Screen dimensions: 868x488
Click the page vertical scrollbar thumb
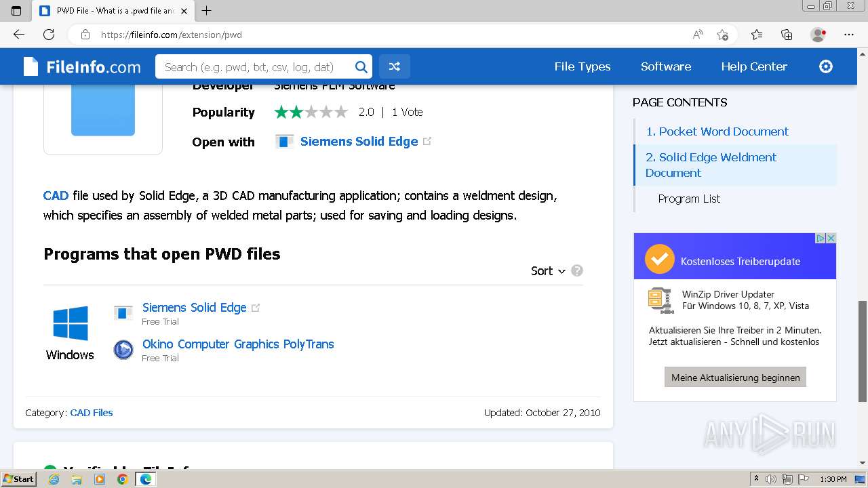863,351
